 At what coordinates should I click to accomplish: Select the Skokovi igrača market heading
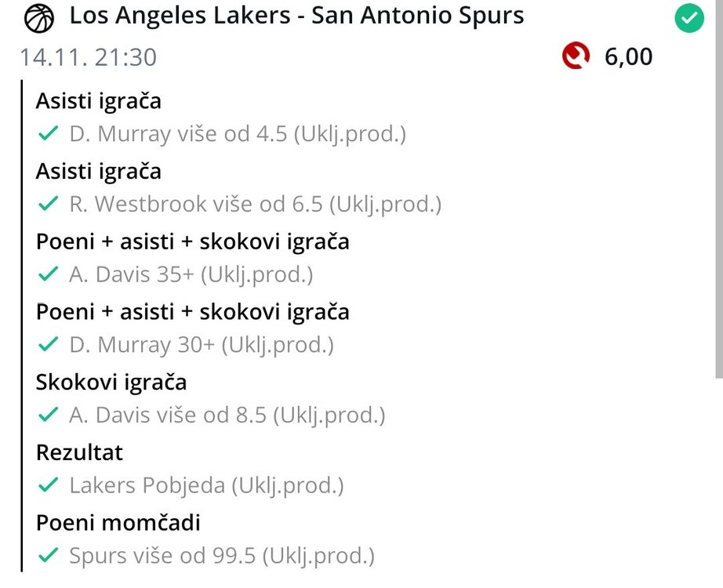(111, 383)
